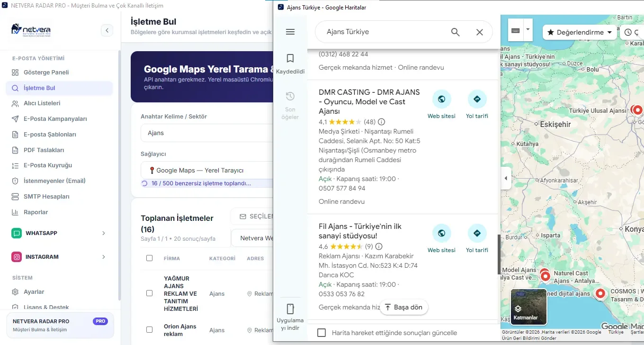Click the keyboard input tools icon on the map
This screenshot has height=345, width=644.
516,31
